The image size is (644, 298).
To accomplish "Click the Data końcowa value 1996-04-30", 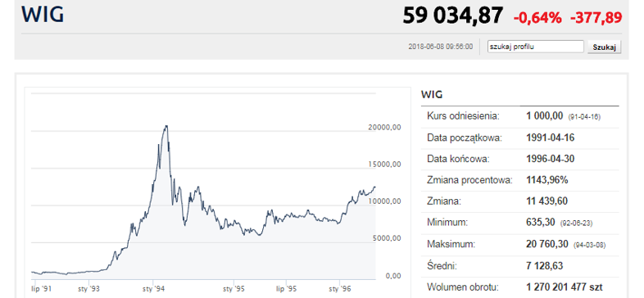I will click(550, 159).
